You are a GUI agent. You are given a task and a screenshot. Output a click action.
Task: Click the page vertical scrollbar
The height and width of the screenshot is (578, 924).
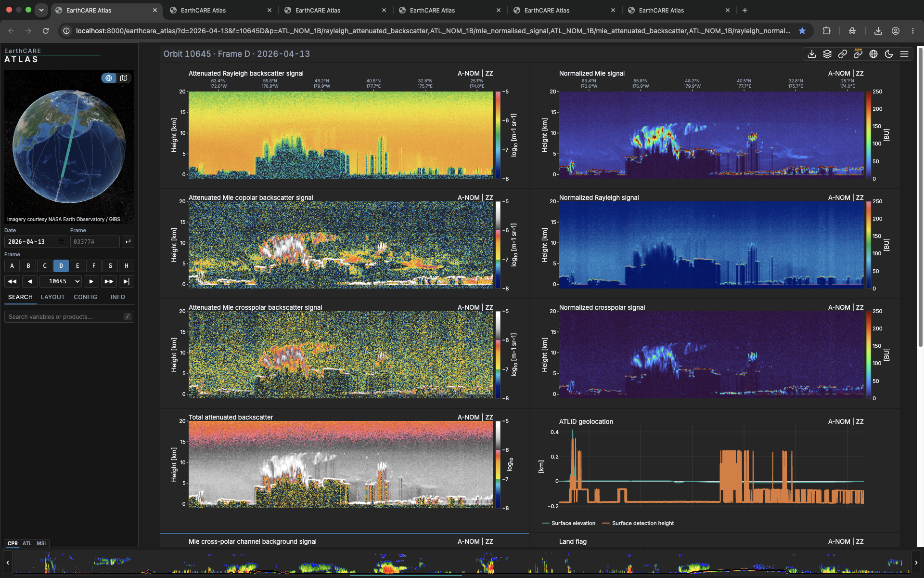coord(920,197)
